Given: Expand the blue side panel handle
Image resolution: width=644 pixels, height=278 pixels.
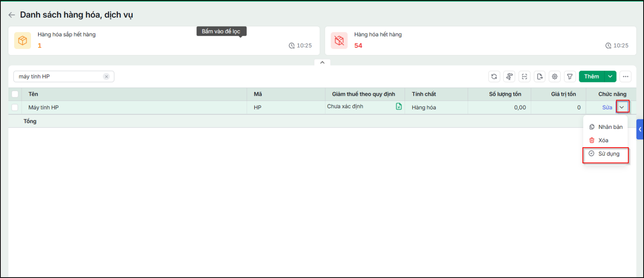Looking at the screenshot, I should pos(640,130).
